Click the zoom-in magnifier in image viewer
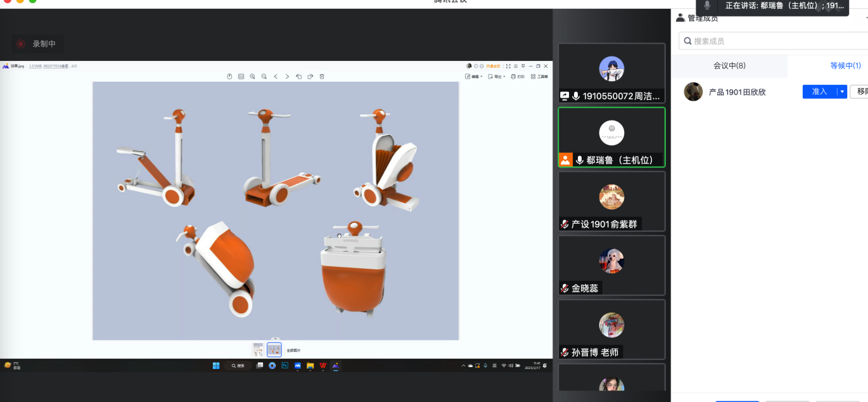This screenshot has height=402, width=868. (x=252, y=77)
